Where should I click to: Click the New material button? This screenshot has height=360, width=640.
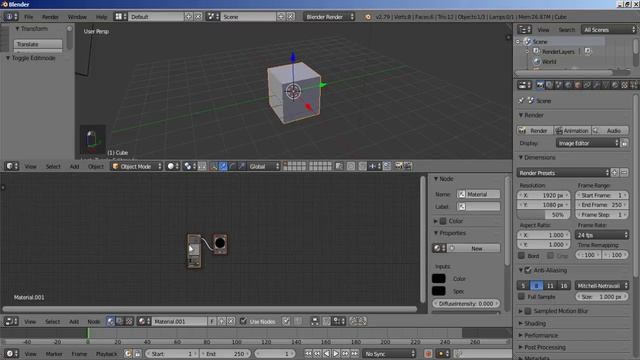pyautogui.click(x=473, y=248)
